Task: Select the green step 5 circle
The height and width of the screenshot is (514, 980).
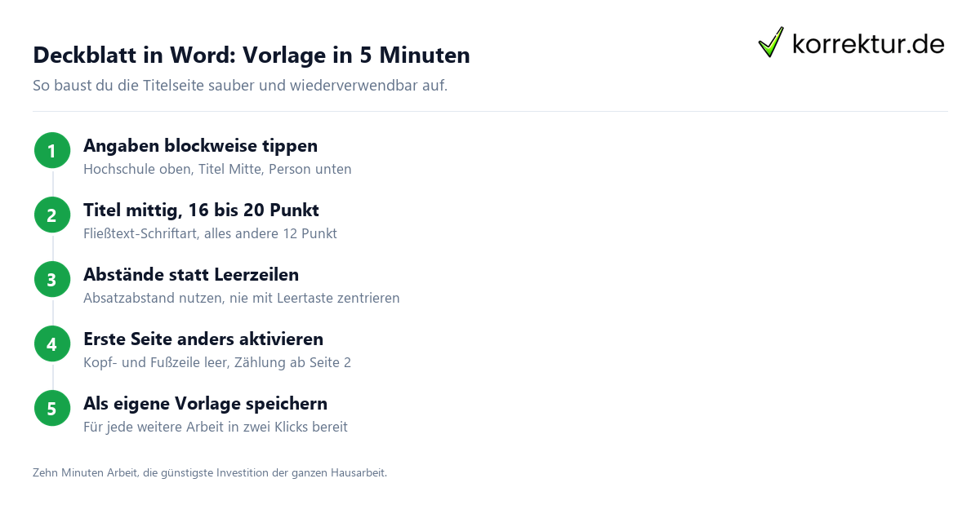Action: tap(52, 408)
